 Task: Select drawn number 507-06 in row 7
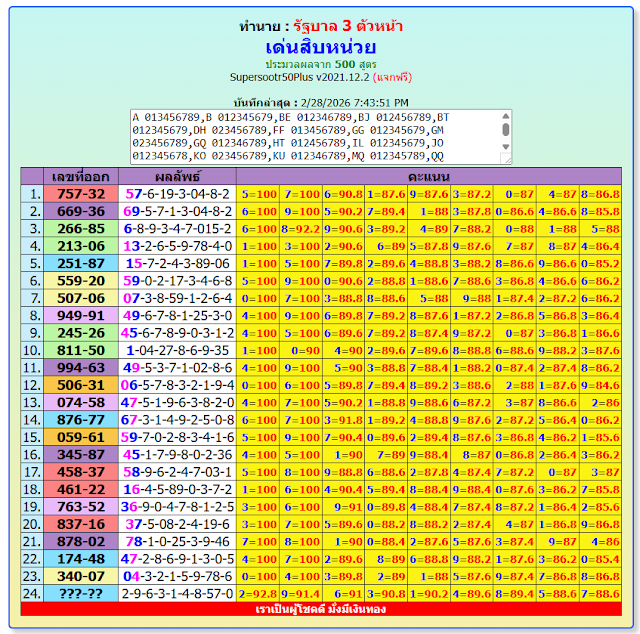(x=81, y=298)
